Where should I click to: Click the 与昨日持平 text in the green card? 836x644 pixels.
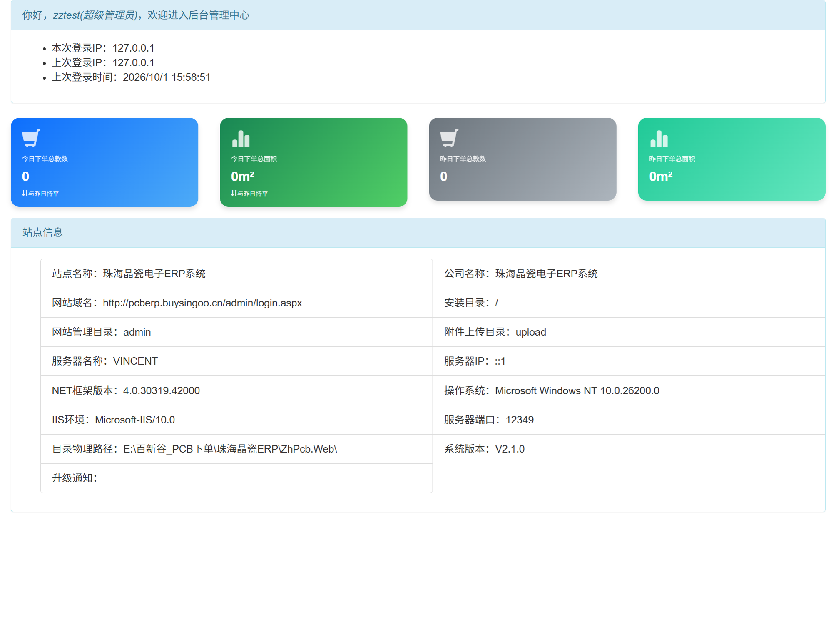pyautogui.click(x=253, y=194)
